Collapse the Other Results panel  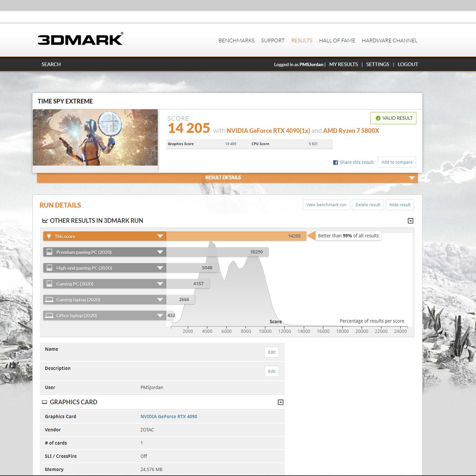411,221
